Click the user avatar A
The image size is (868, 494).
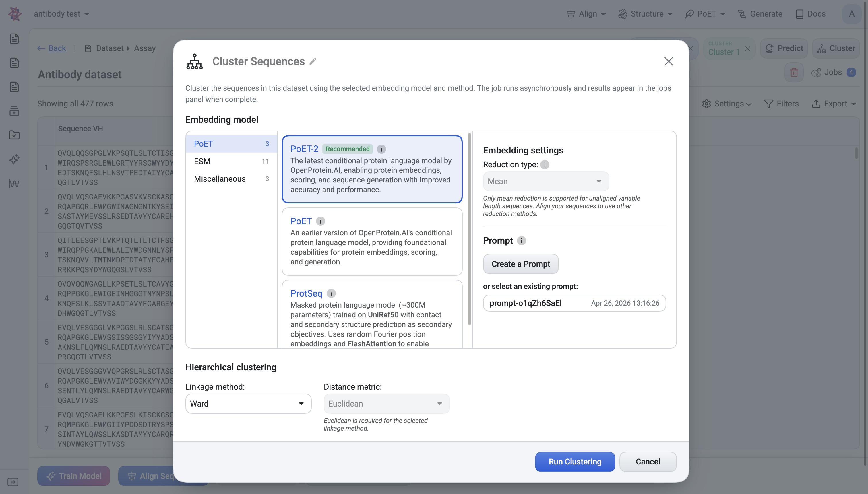click(851, 14)
